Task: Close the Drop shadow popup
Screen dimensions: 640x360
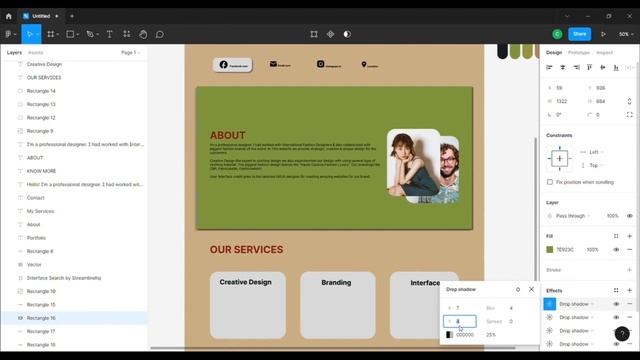Action: click(x=531, y=289)
